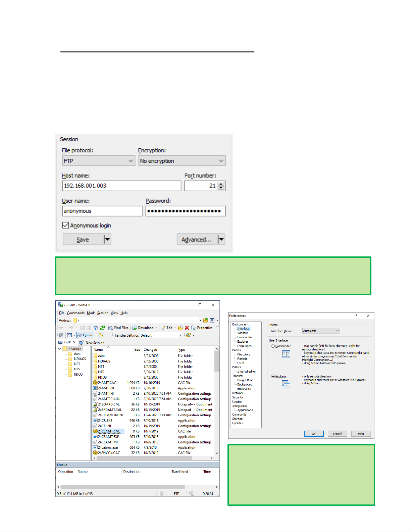
Task: Click the User name input field
Action: click(x=102, y=211)
